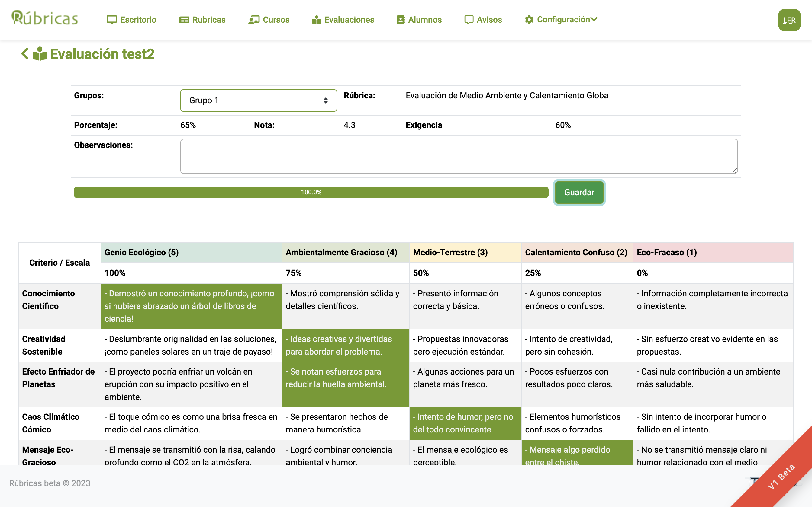Open the Alumnos menu item
This screenshot has height=507, width=812.
click(x=424, y=20)
